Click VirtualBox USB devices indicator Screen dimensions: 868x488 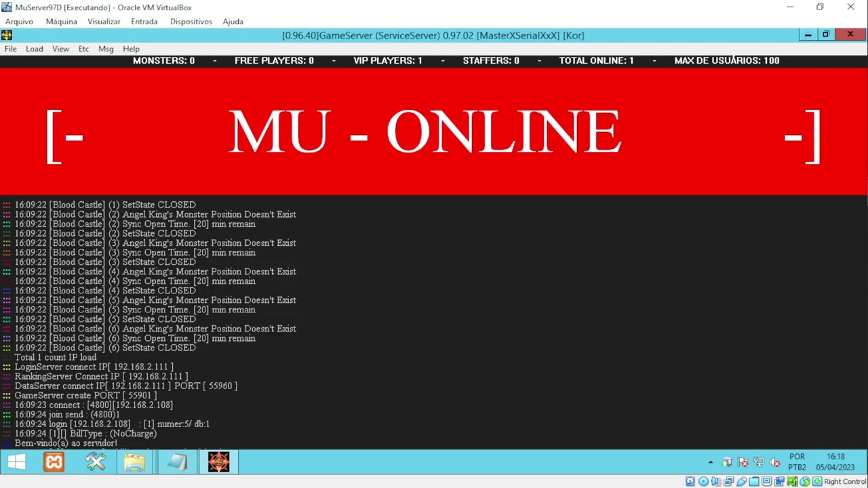tap(742, 481)
